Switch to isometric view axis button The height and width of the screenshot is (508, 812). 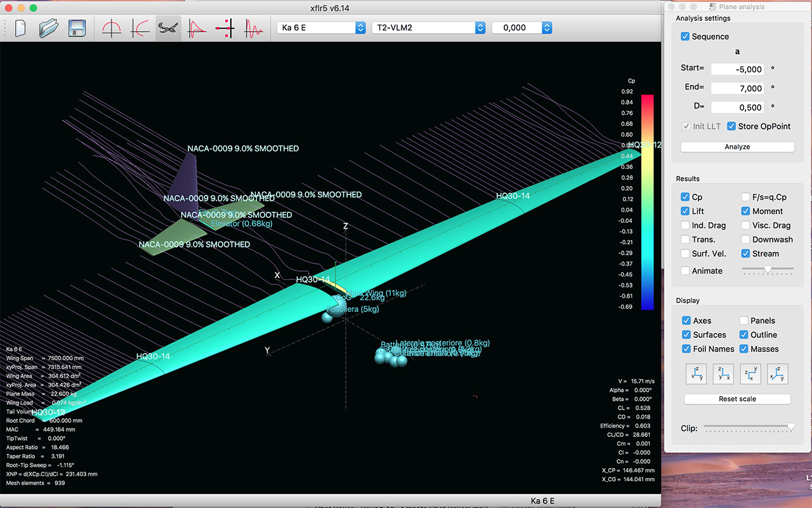tap(778, 374)
